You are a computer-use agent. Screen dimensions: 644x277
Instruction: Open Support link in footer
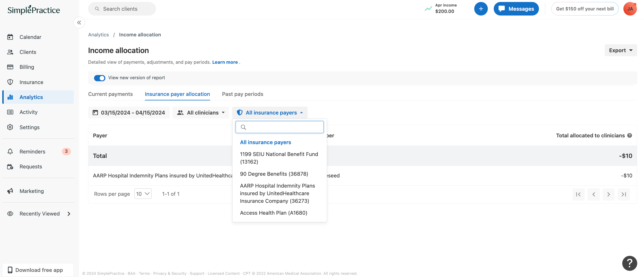(197, 273)
